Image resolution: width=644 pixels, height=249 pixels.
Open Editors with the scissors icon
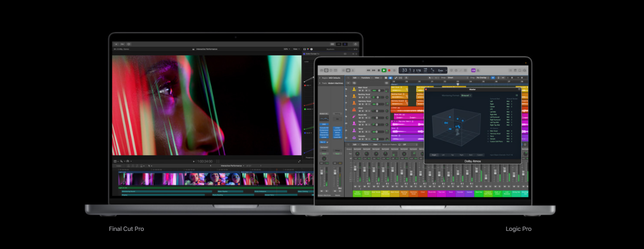point(353,70)
